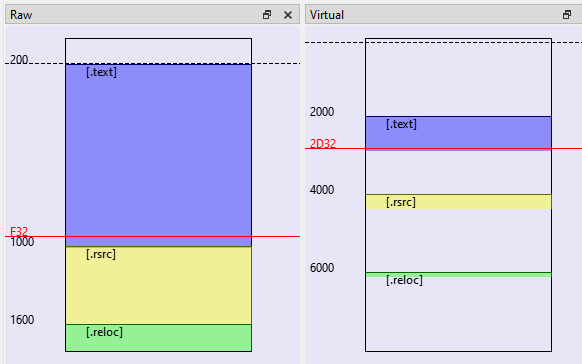
Task: Select the yellow .rsrc section in Raw view
Action: [x=158, y=285]
